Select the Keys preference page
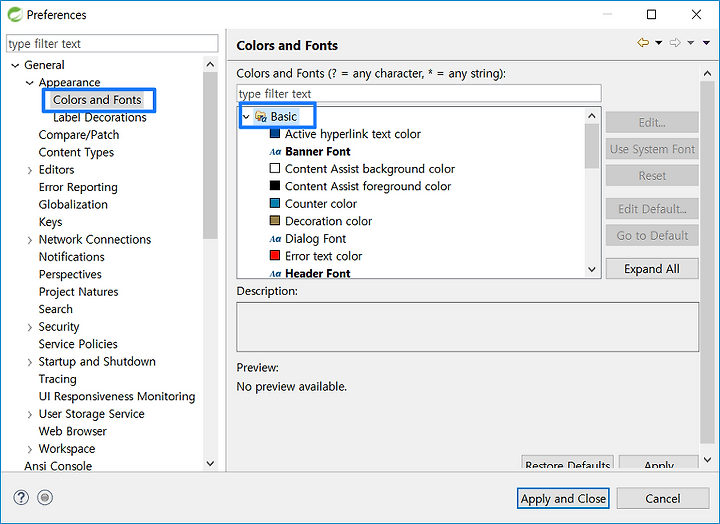Image resolution: width=720 pixels, height=524 pixels. coord(51,222)
